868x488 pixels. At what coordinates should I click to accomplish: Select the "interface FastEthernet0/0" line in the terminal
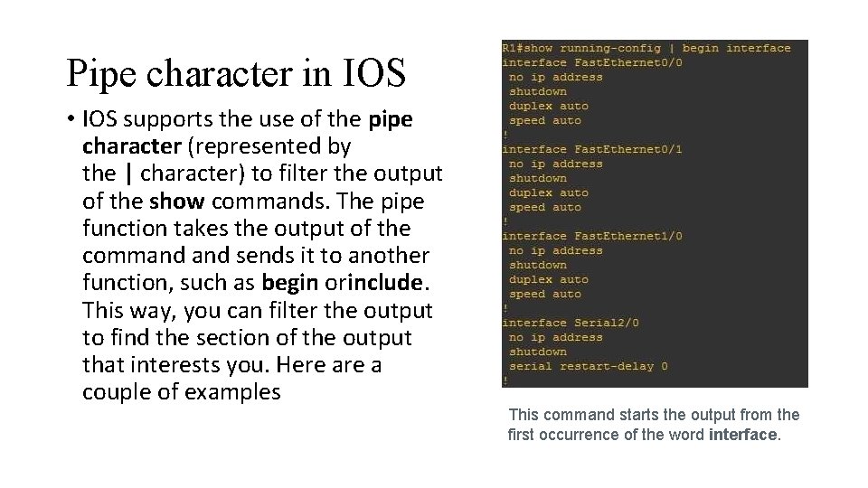click(x=592, y=63)
